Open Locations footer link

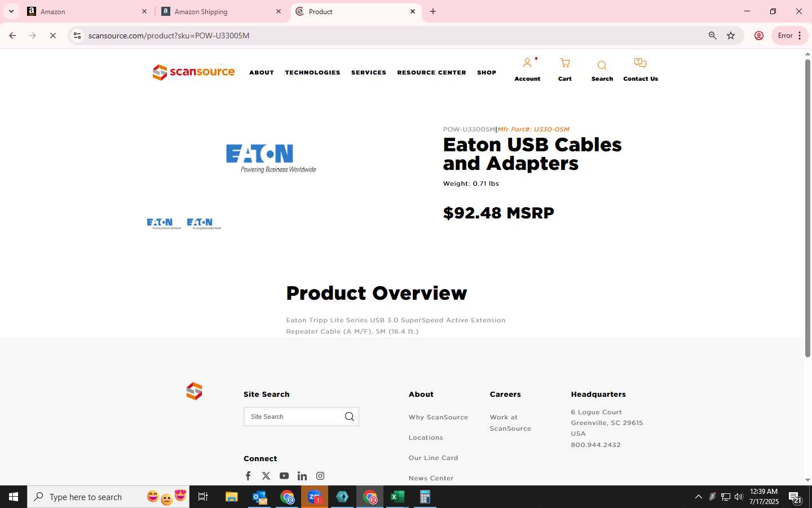coord(426,437)
